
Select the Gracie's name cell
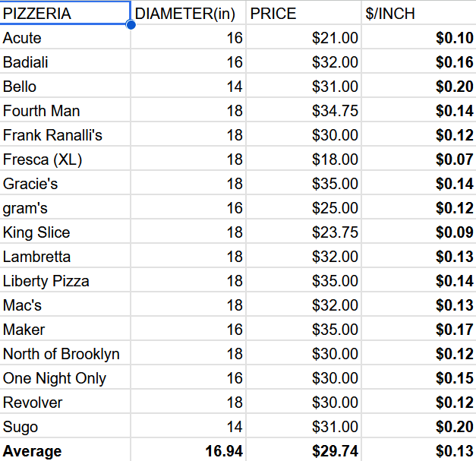pyautogui.click(x=65, y=184)
